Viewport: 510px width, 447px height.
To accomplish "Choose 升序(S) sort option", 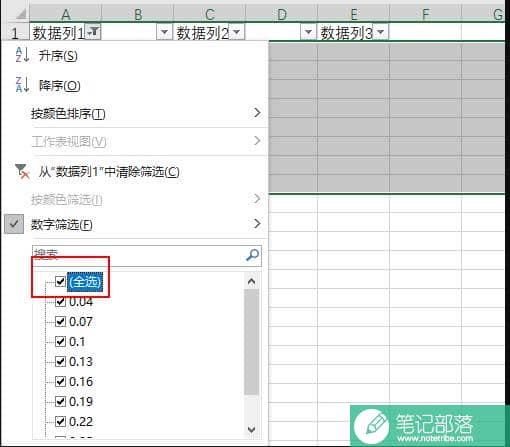I will coord(58,55).
